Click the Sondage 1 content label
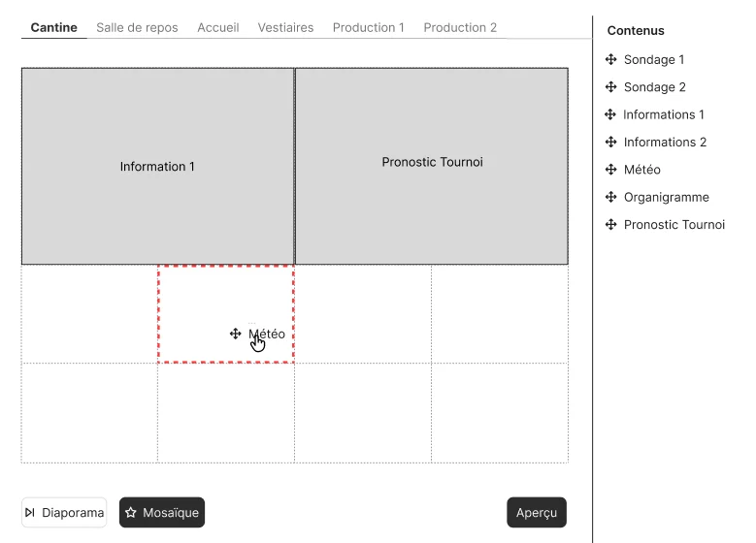Screen dimensions: 756x543 (x=654, y=60)
